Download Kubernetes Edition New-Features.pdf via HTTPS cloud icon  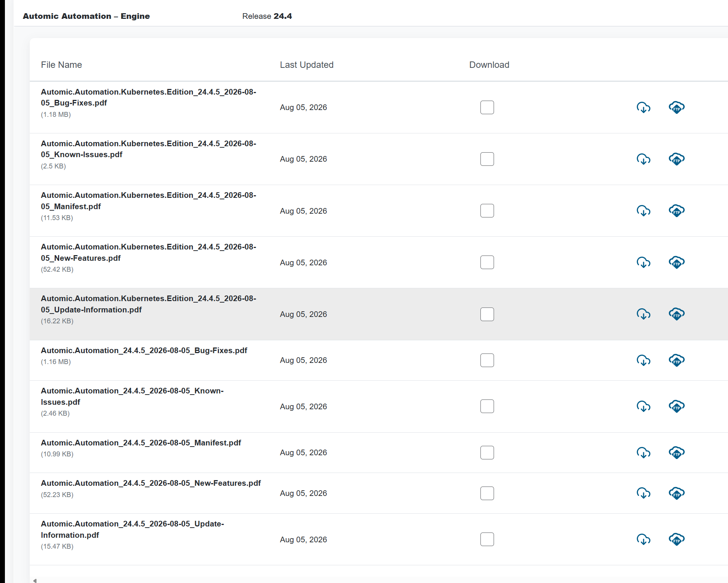tap(644, 262)
